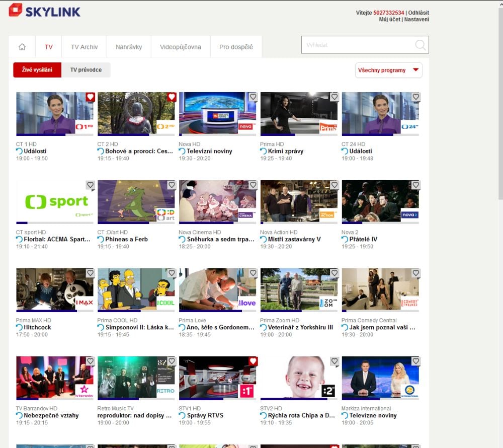Click replay icon beside Krimi zprávy
This screenshot has height=448, width=503.
[x=264, y=151]
